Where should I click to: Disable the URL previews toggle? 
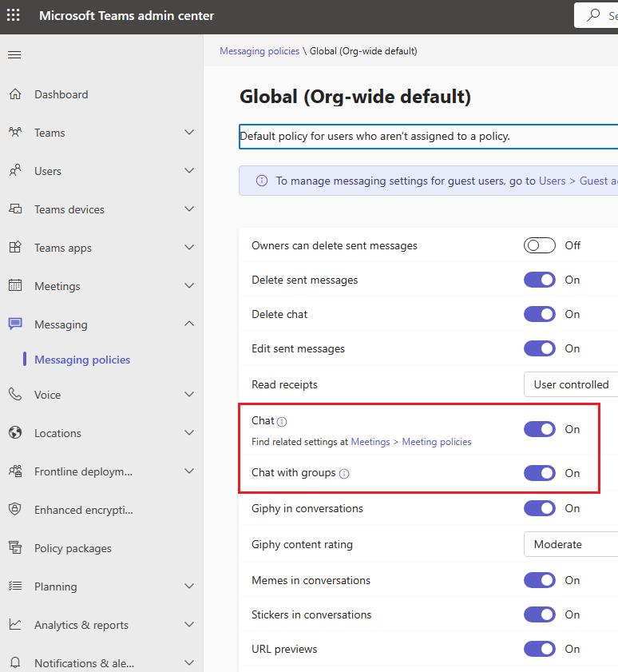(x=540, y=649)
